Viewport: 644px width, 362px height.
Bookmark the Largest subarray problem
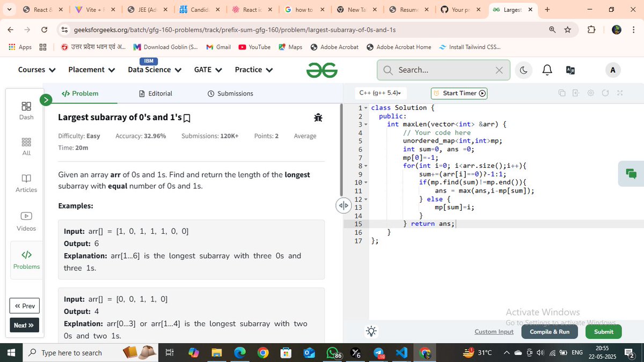click(187, 117)
